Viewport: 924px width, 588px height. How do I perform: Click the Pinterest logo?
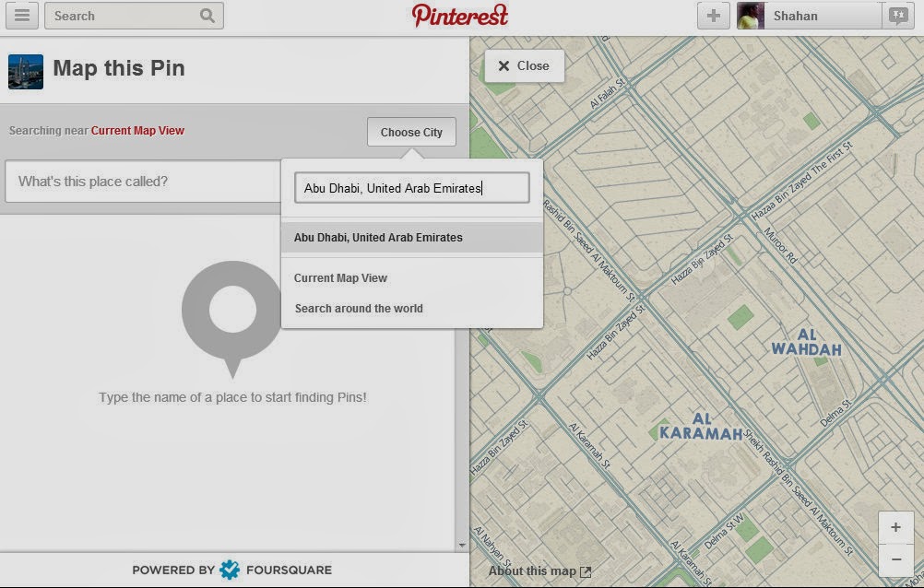coord(459,16)
